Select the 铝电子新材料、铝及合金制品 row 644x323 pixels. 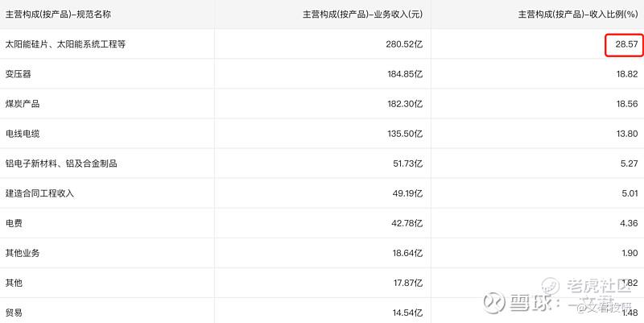pos(61,164)
